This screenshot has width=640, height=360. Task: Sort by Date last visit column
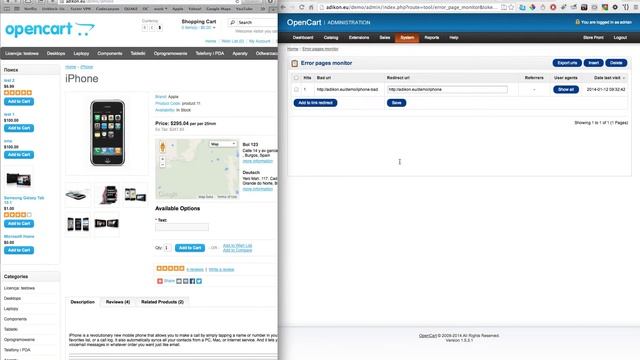pyautogui.click(x=609, y=78)
